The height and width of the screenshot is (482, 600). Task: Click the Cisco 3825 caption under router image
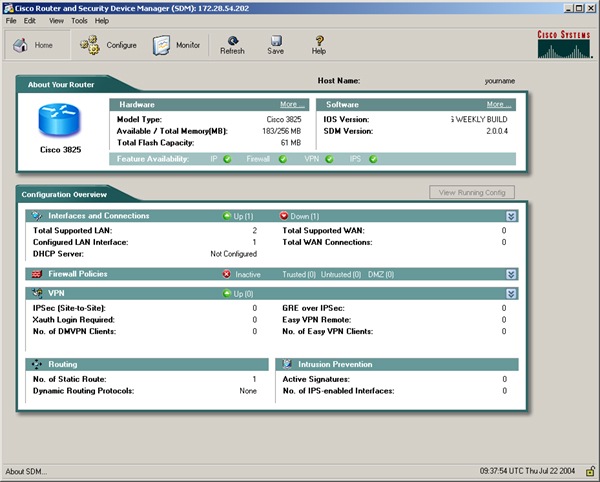(x=60, y=150)
